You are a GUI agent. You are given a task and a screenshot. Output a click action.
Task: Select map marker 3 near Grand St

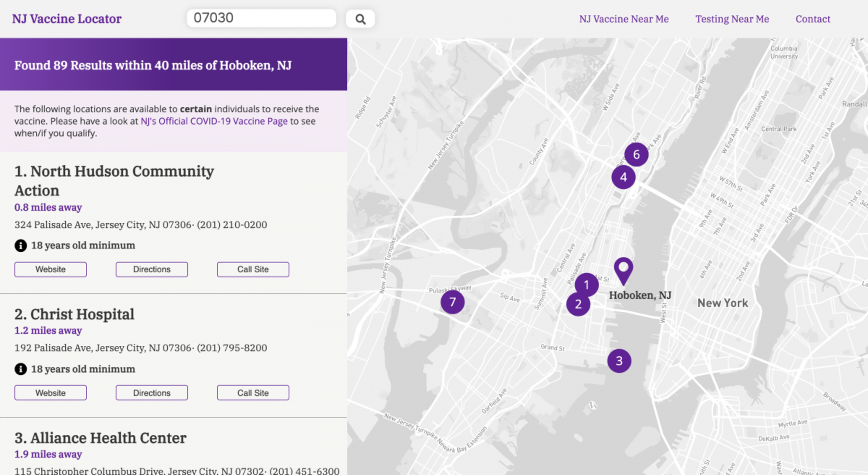pyautogui.click(x=619, y=360)
